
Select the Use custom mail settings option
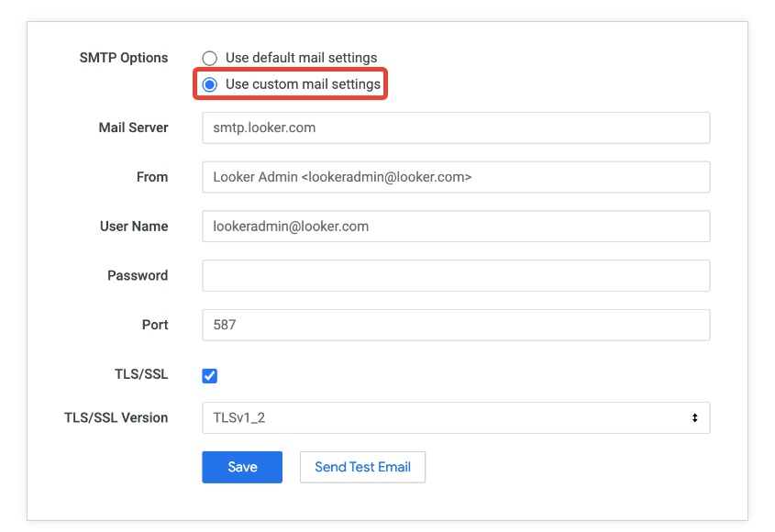[x=210, y=84]
